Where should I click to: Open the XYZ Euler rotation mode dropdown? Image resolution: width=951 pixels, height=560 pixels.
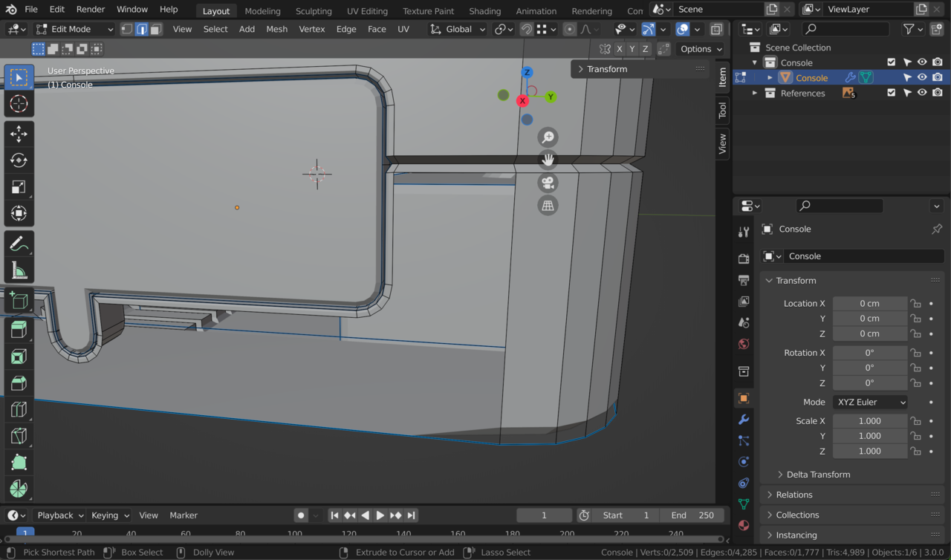pos(869,402)
